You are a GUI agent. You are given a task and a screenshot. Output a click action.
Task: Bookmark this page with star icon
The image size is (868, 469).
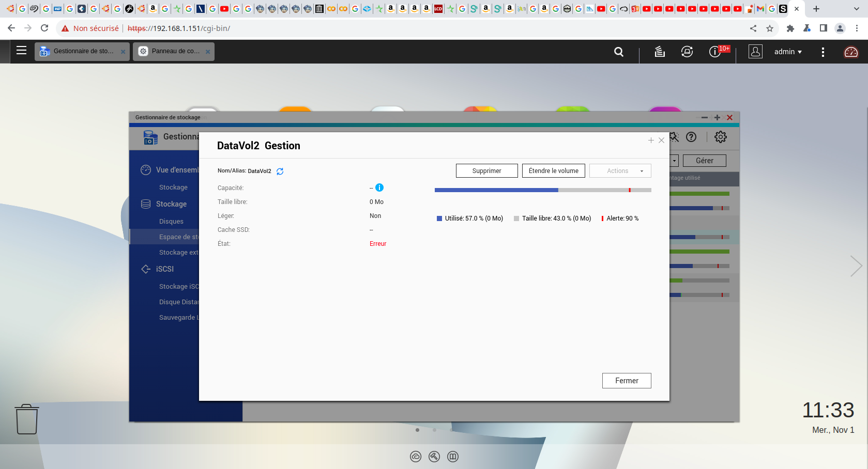tap(770, 28)
